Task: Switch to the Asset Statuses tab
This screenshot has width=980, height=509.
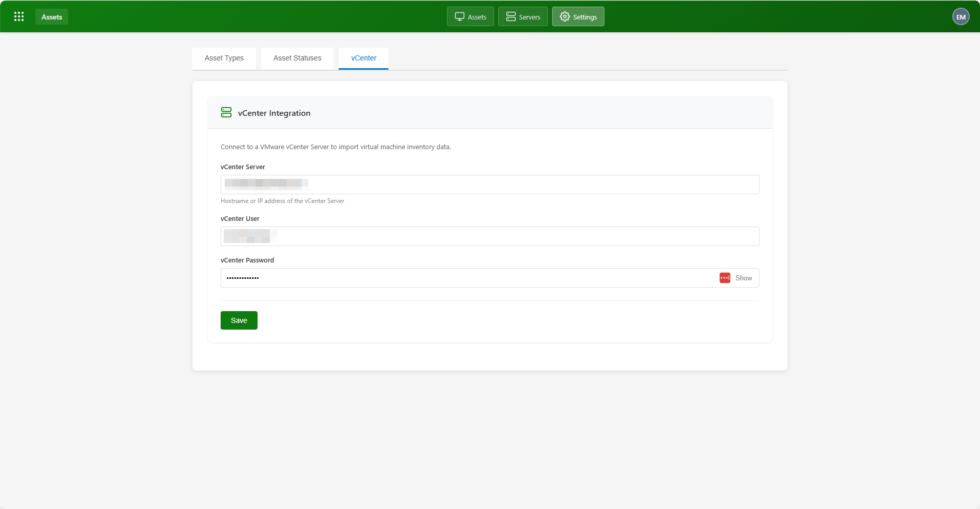Action: point(298,58)
